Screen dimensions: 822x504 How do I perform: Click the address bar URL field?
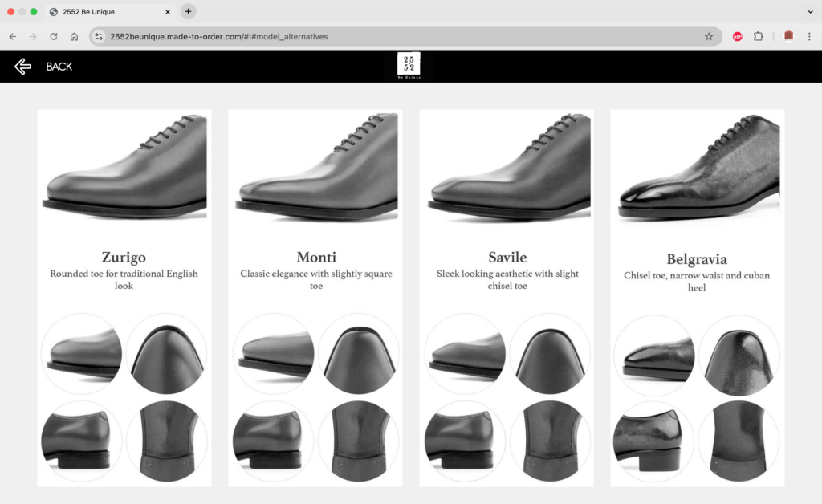pyautogui.click(x=401, y=36)
